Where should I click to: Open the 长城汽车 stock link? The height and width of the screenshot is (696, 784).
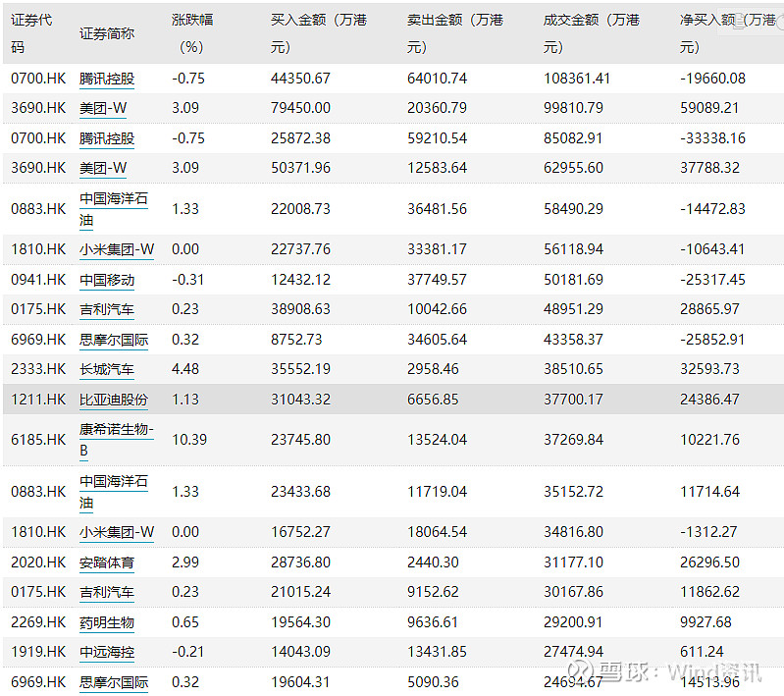click(x=107, y=369)
